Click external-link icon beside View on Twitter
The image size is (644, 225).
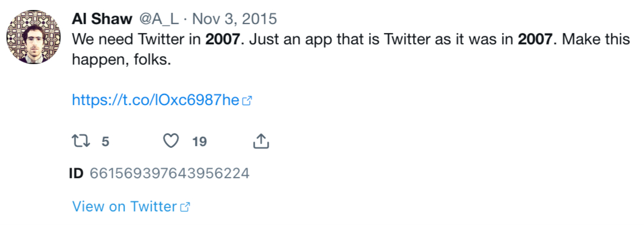click(185, 207)
